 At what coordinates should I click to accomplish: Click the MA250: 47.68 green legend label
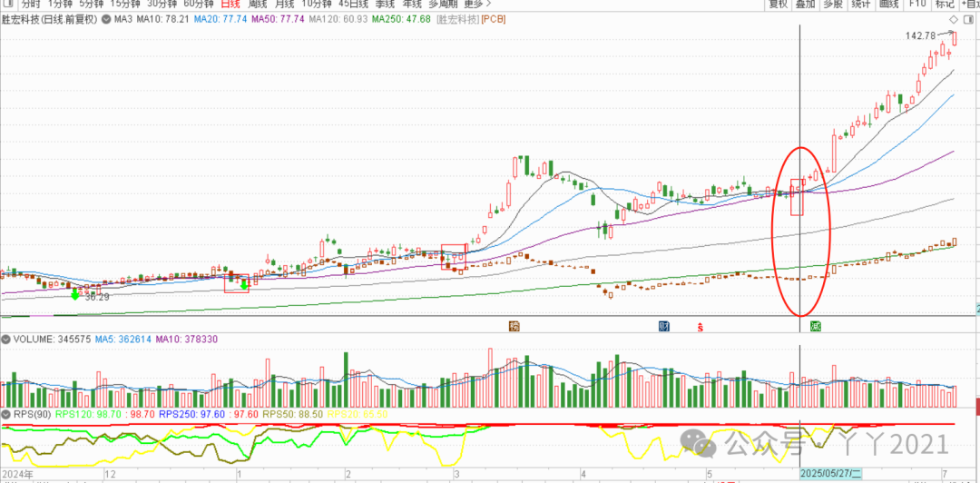(x=403, y=19)
